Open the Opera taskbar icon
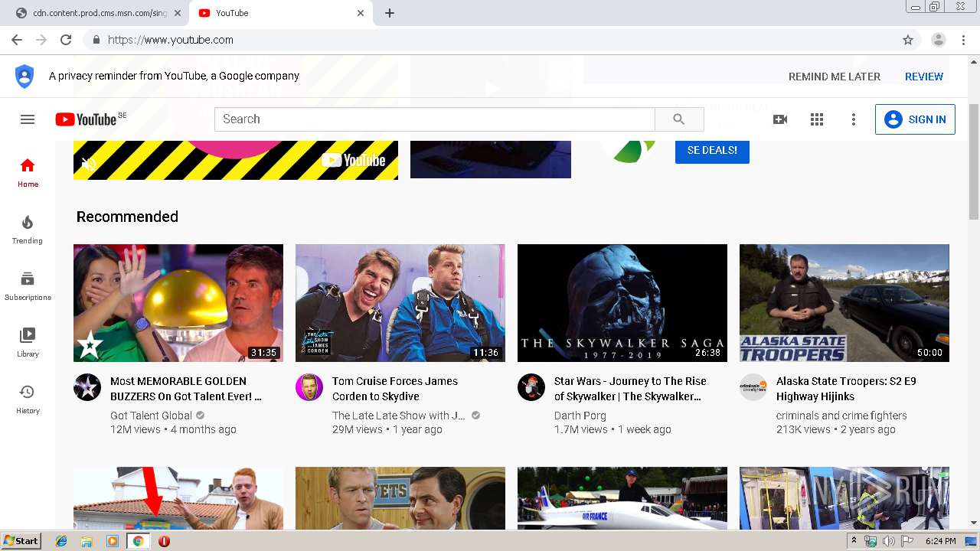980x551 pixels. click(164, 541)
